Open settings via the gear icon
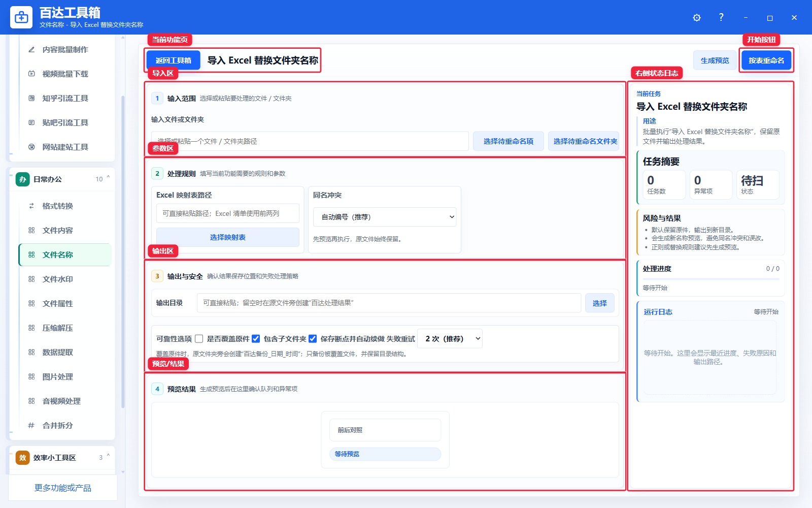Viewport: 812px width, 508px height. point(697,18)
